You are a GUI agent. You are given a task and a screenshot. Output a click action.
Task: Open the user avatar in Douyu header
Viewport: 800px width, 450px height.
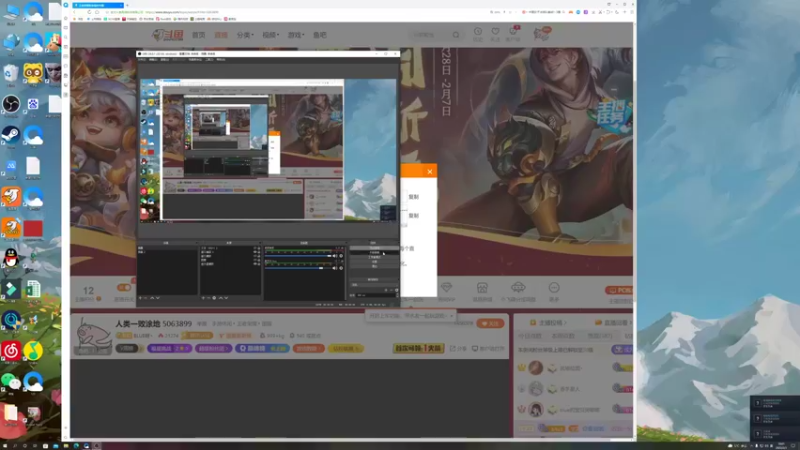[x=541, y=34]
